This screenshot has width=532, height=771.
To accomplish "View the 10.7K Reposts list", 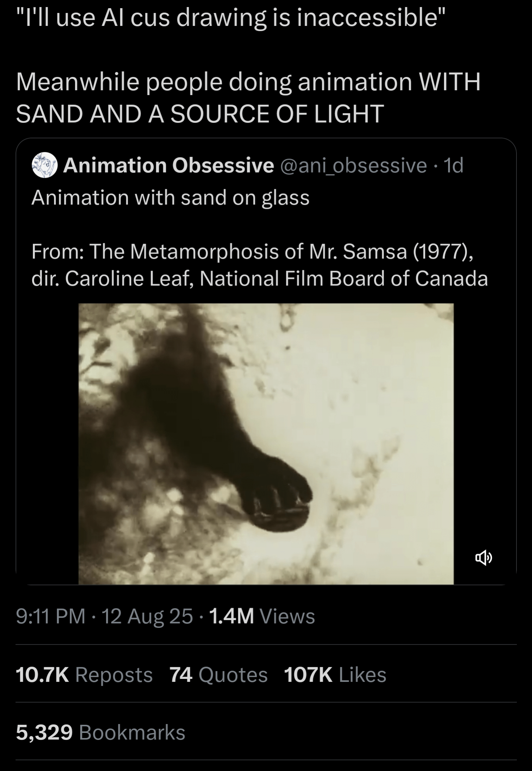I will 84,674.
